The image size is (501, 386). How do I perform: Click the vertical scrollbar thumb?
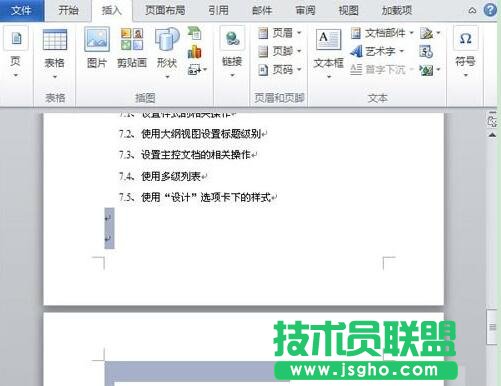pos(492,327)
